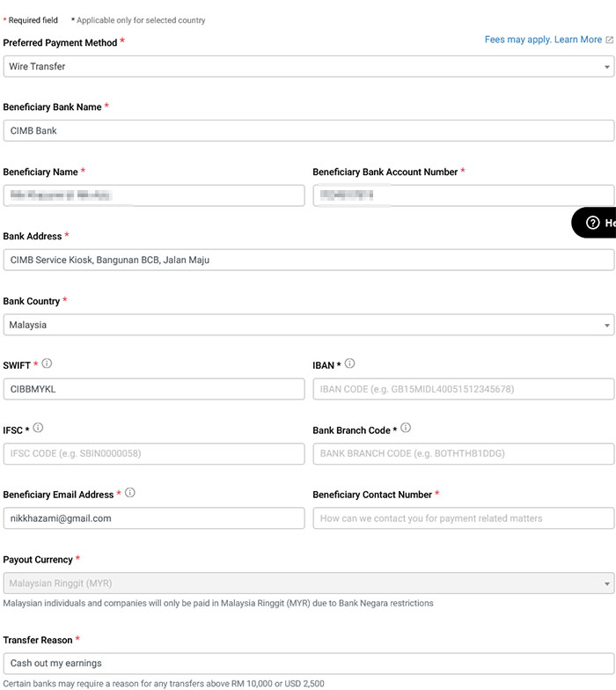Expand the Bank Country dropdown

[308, 325]
